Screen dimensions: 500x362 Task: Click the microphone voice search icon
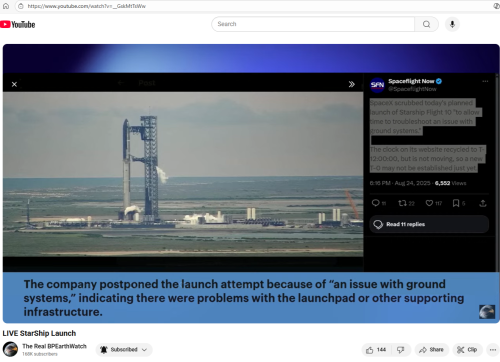pos(452,24)
